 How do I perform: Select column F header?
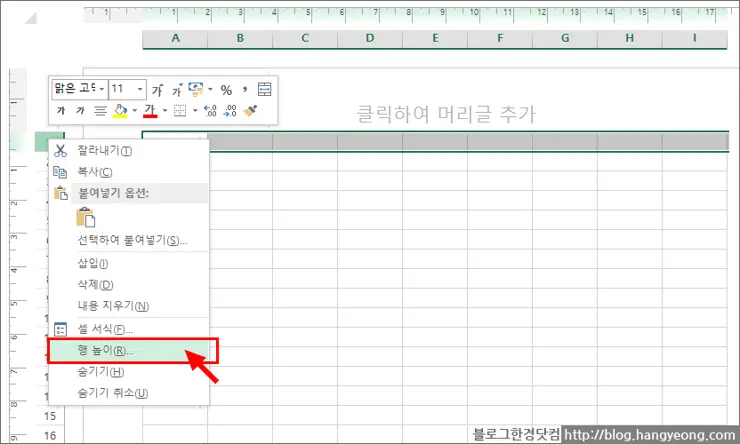pyautogui.click(x=500, y=39)
